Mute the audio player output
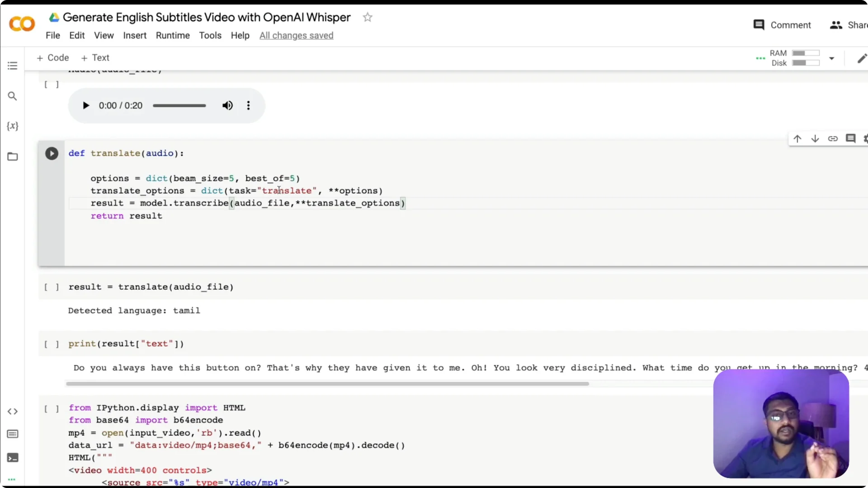Image resolution: width=868 pixels, height=488 pixels. [227, 105]
